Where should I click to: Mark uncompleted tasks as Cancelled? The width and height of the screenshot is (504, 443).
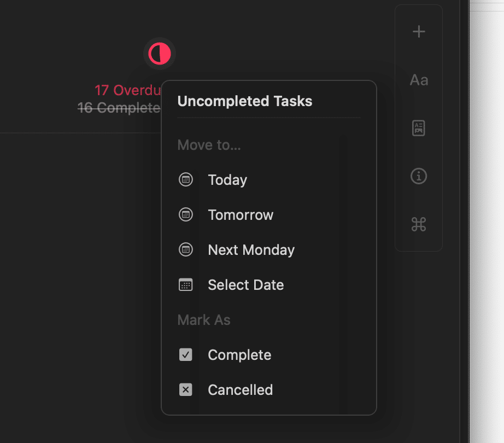[269, 389]
